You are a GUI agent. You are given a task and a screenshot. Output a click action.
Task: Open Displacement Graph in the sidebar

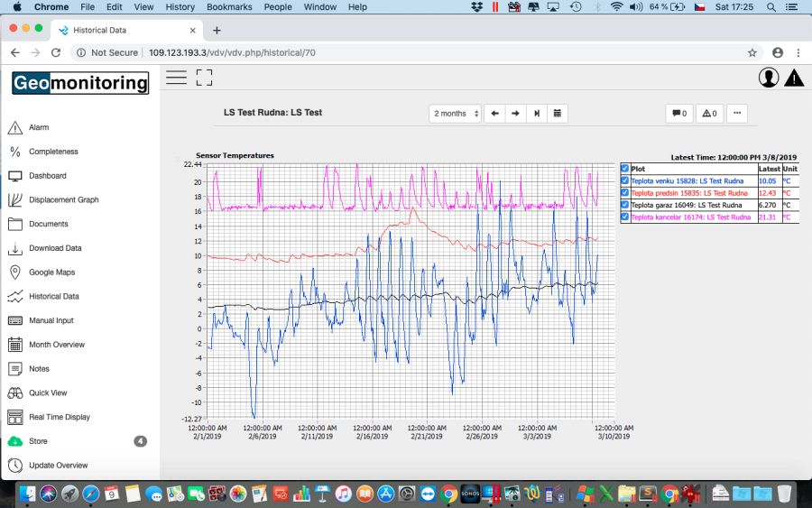64,200
